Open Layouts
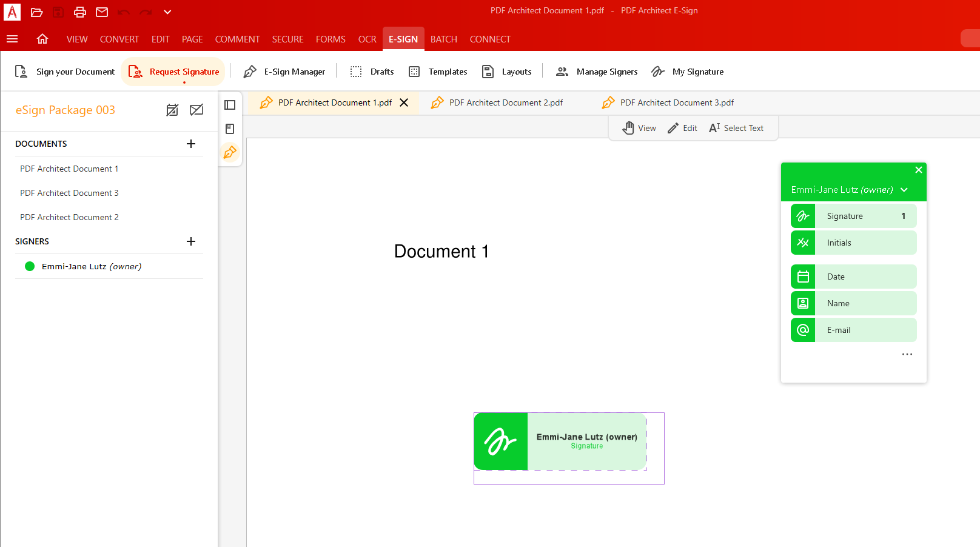Viewport: 980px width, 547px height. tap(506, 72)
